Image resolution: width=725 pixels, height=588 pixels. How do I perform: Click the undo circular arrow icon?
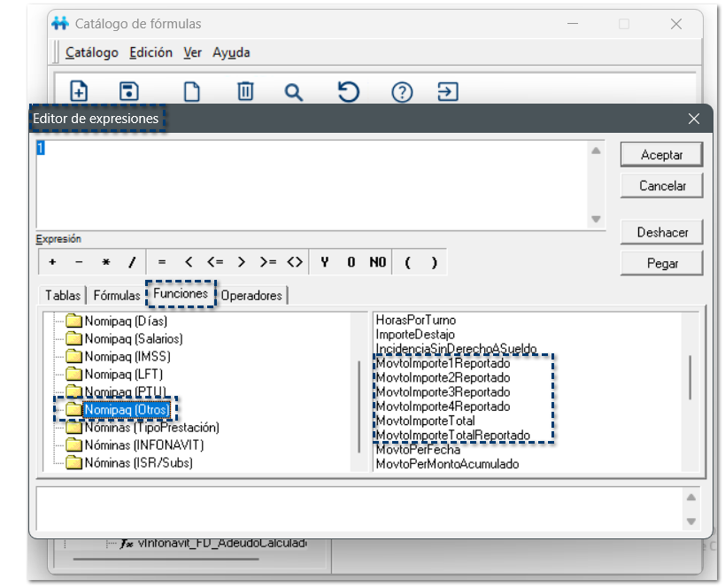coord(348,91)
